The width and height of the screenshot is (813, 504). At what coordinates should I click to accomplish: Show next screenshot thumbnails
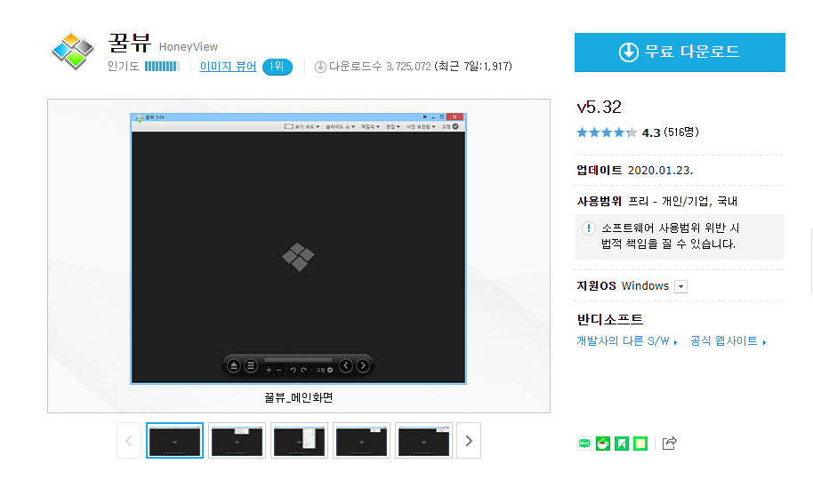(x=469, y=441)
